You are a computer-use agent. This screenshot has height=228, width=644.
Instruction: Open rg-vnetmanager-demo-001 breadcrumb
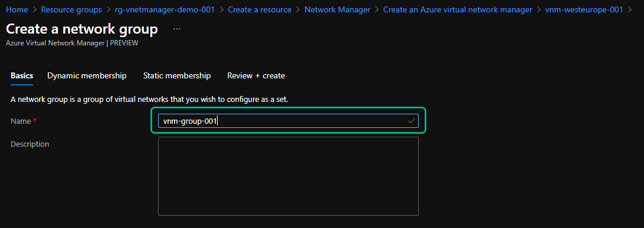tap(165, 10)
